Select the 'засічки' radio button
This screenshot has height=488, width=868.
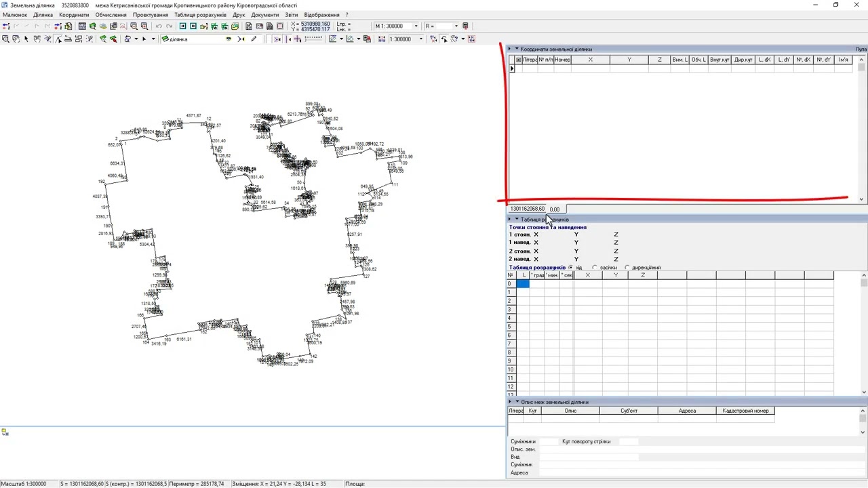[595, 268]
